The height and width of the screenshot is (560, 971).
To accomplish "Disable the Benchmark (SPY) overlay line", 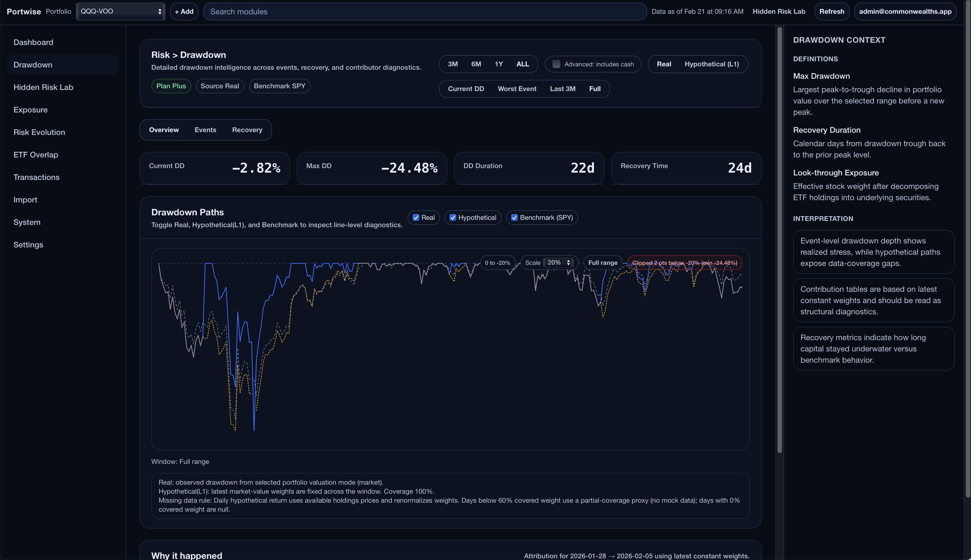I will tap(514, 217).
